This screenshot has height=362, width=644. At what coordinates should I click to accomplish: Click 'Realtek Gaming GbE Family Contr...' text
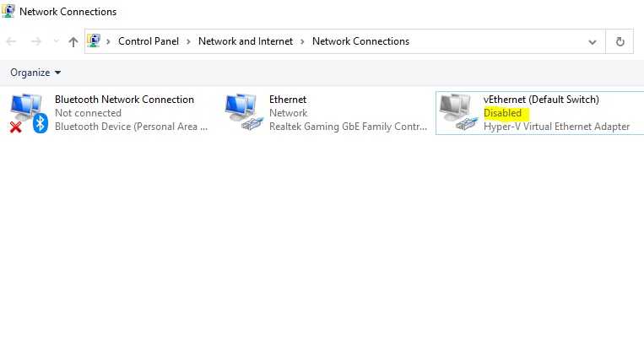(x=349, y=127)
